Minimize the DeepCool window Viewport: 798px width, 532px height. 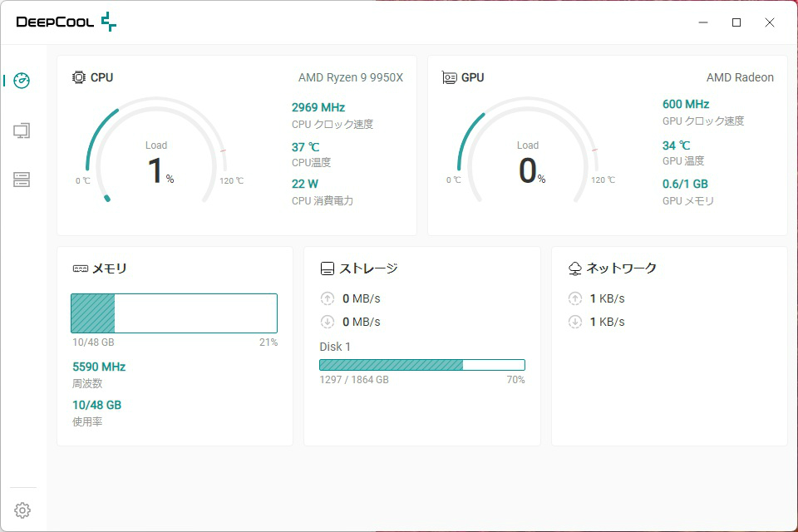(x=702, y=22)
